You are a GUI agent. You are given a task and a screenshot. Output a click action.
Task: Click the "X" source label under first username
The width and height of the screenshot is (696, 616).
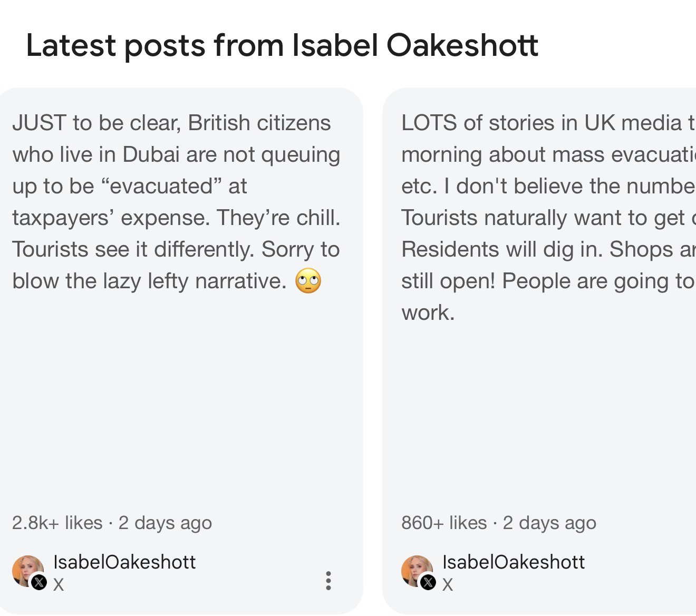pyautogui.click(x=59, y=584)
